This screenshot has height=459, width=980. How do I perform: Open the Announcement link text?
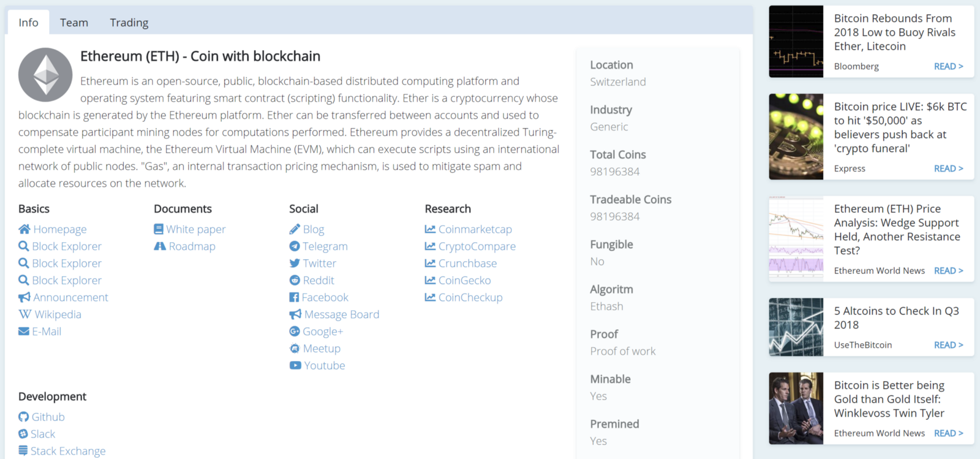click(70, 297)
